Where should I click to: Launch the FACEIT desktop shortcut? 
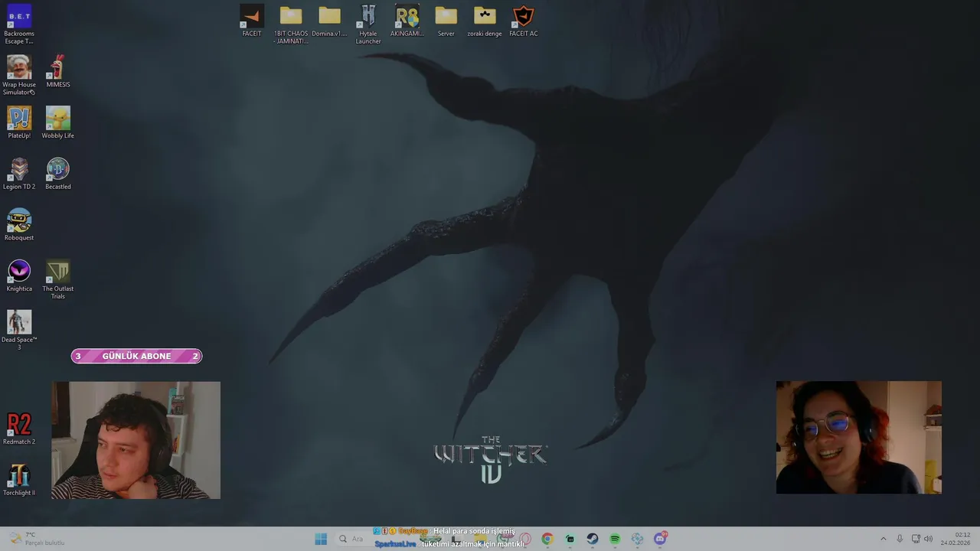click(x=252, y=21)
